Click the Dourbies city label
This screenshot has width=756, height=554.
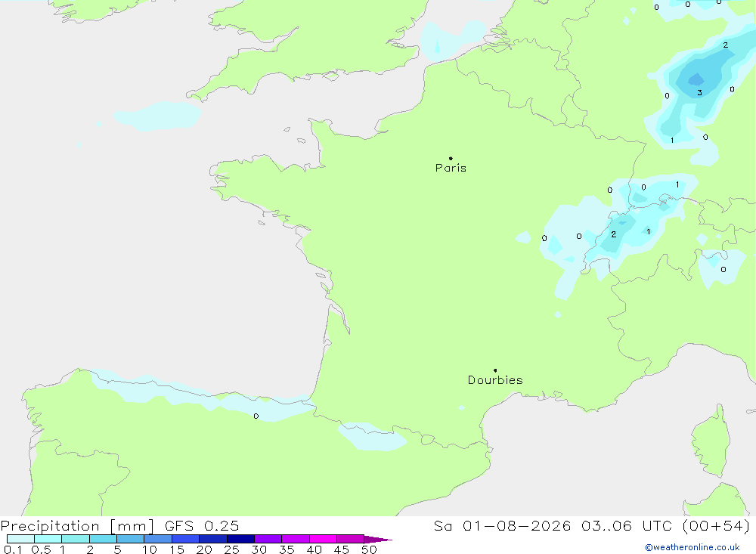coord(495,380)
